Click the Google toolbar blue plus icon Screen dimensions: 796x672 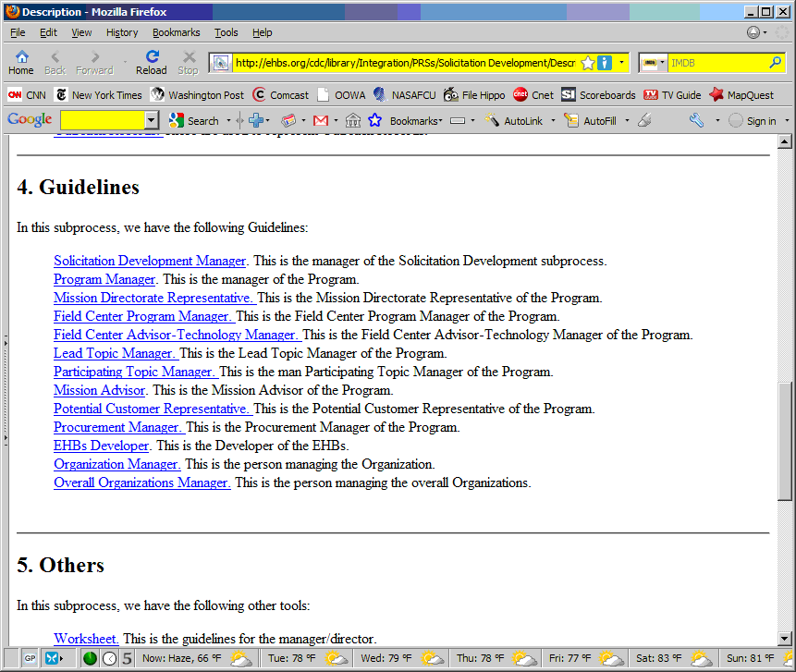[256, 121]
